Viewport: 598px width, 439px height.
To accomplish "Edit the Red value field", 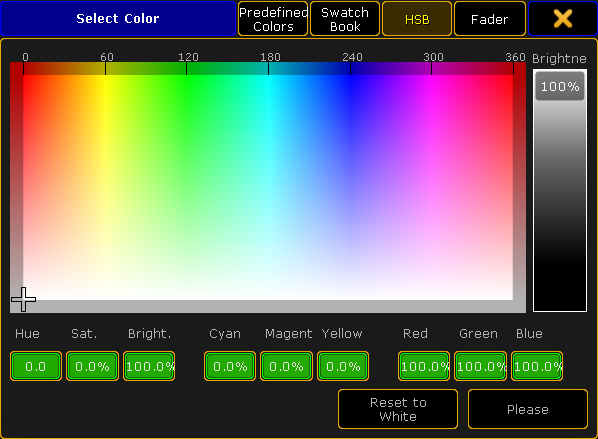I will [x=424, y=366].
